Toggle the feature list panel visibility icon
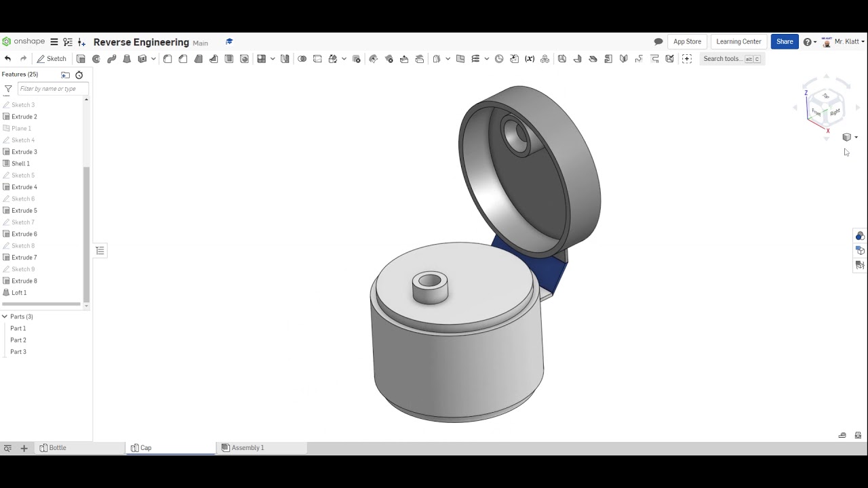This screenshot has height=488, width=868. (x=100, y=251)
